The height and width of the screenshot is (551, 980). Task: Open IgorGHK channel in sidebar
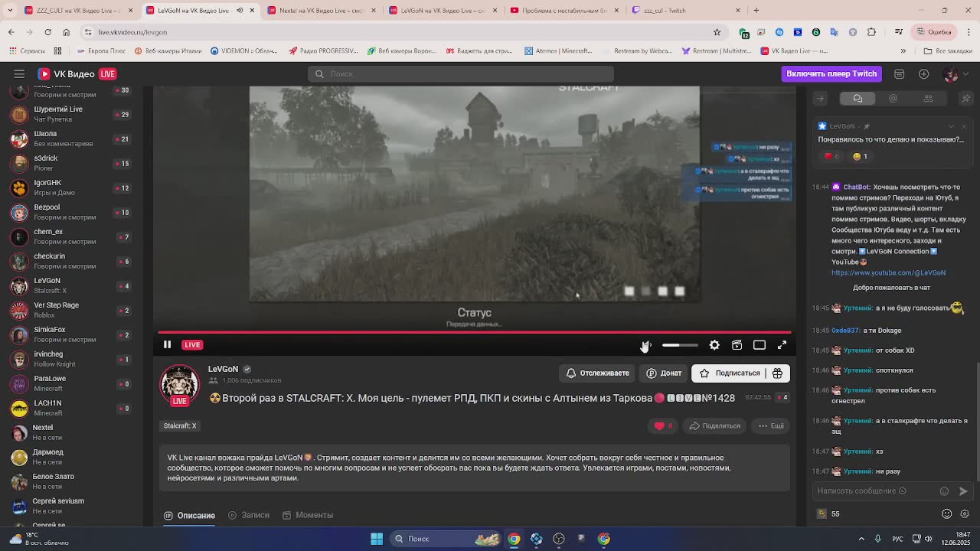[71, 187]
